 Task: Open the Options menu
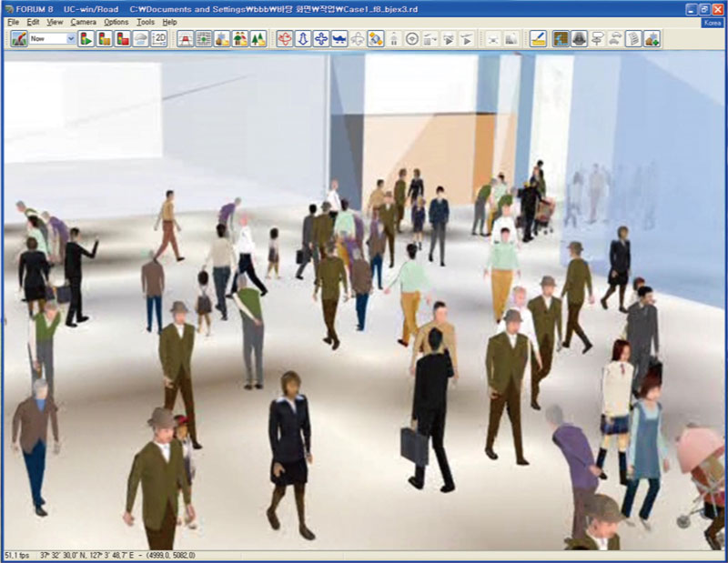coord(116,22)
